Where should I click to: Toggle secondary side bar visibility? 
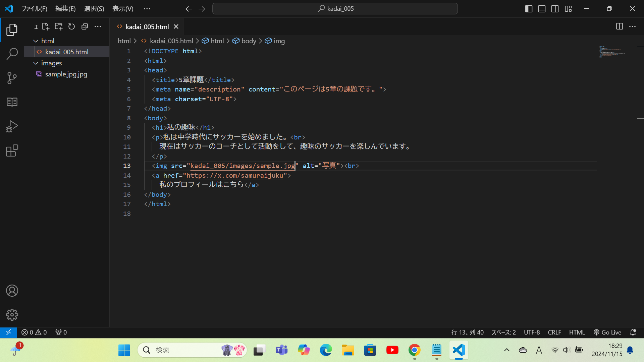tap(555, 9)
